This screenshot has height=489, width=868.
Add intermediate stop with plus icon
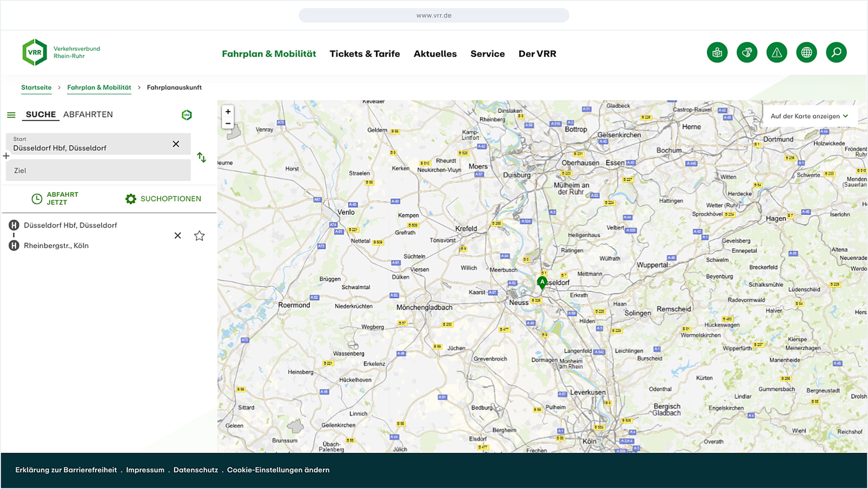pyautogui.click(x=6, y=156)
